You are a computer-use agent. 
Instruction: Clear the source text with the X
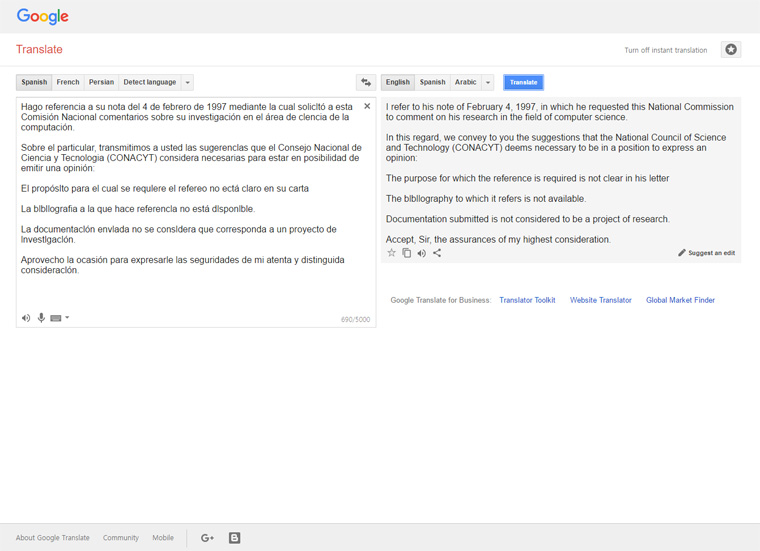[367, 106]
